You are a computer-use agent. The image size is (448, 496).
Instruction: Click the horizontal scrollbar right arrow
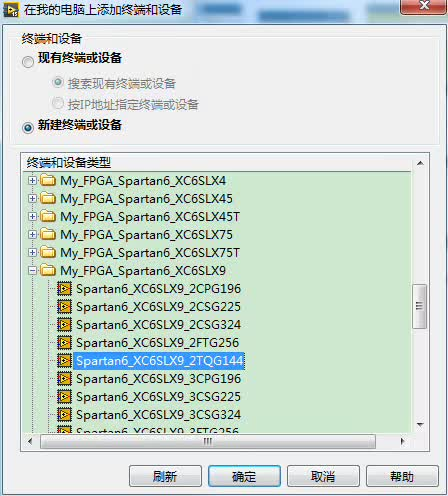[x=402, y=442]
